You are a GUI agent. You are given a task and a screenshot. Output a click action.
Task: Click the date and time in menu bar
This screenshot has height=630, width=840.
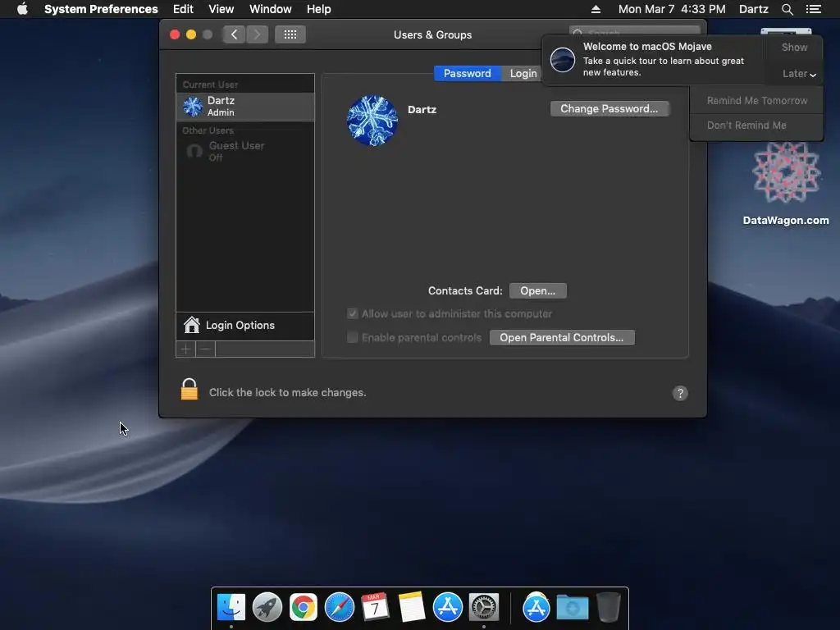pyautogui.click(x=672, y=9)
